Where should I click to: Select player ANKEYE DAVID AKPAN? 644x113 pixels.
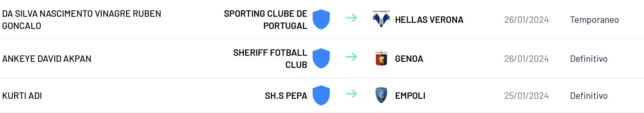click(47, 59)
